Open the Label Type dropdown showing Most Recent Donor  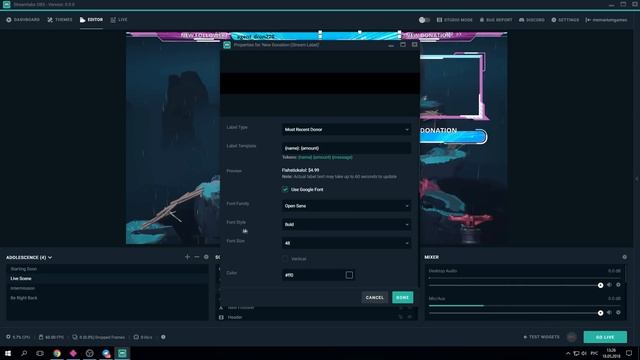[x=346, y=129]
